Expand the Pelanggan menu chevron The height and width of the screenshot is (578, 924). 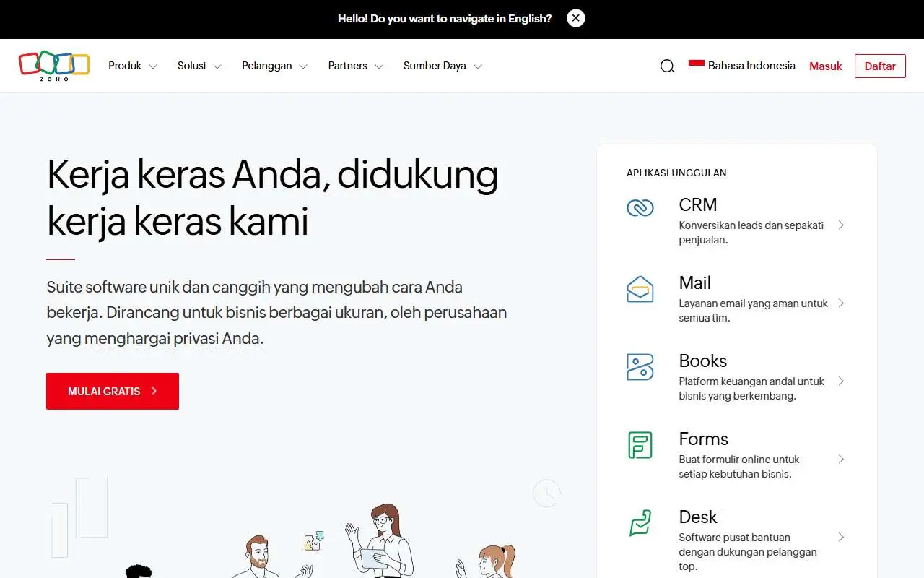(303, 66)
